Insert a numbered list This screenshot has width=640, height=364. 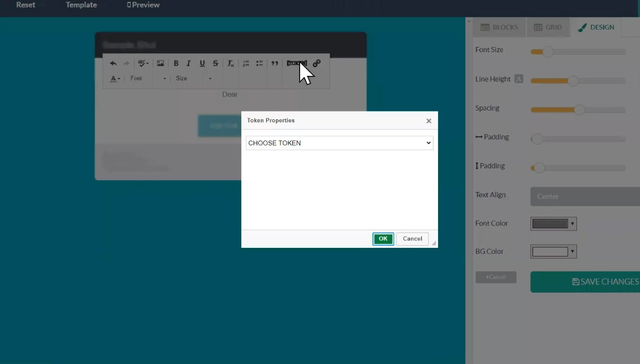246,64
